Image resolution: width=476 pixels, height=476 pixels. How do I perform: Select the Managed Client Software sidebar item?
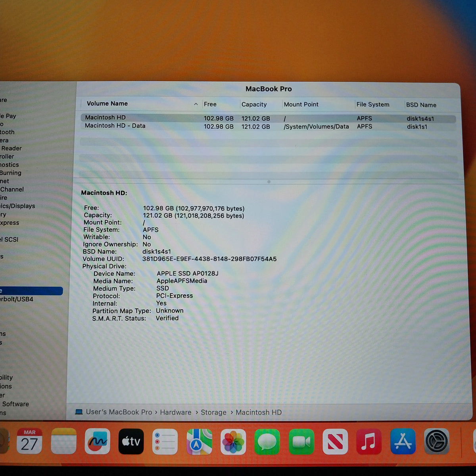pos(15,404)
